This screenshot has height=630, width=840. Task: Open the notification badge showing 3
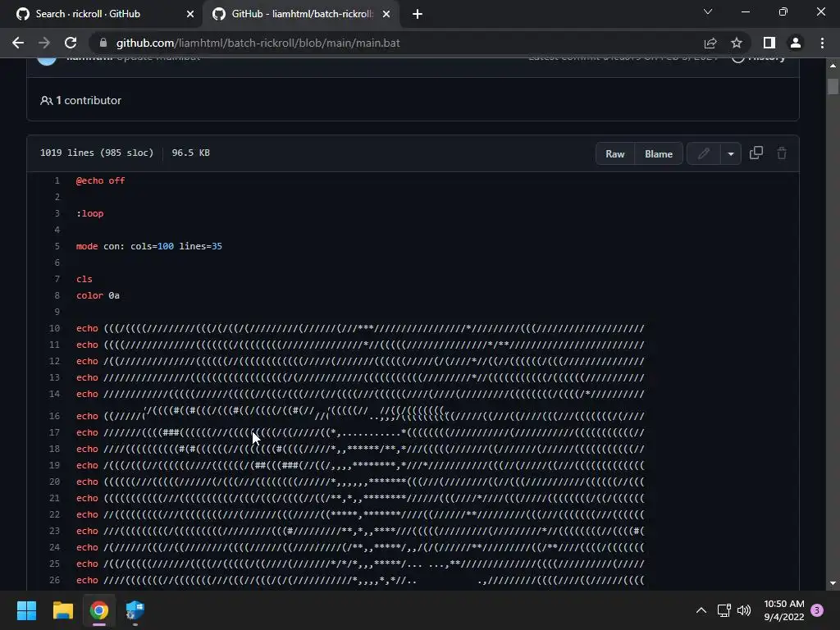point(817,610)
